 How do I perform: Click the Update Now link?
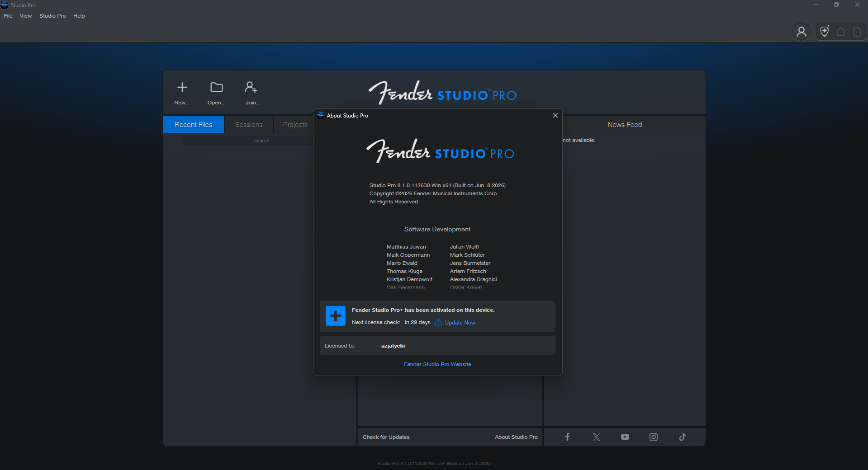click(x=460, y=323)
